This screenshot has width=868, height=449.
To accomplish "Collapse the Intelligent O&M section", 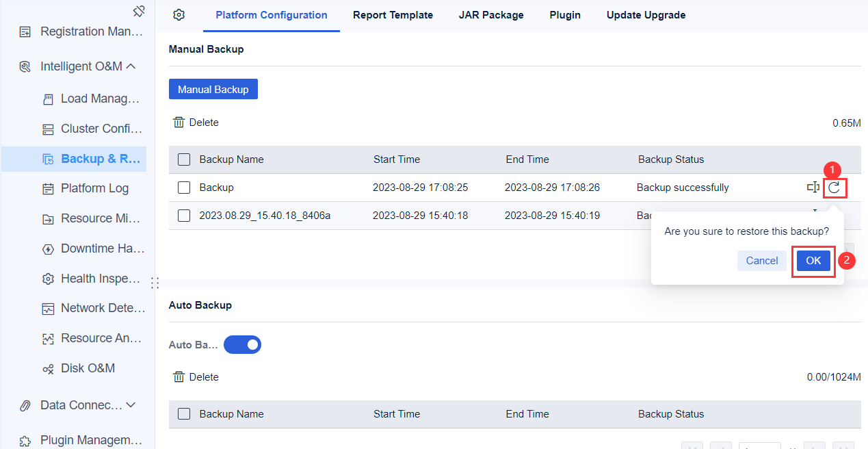I will click(82, 66).
